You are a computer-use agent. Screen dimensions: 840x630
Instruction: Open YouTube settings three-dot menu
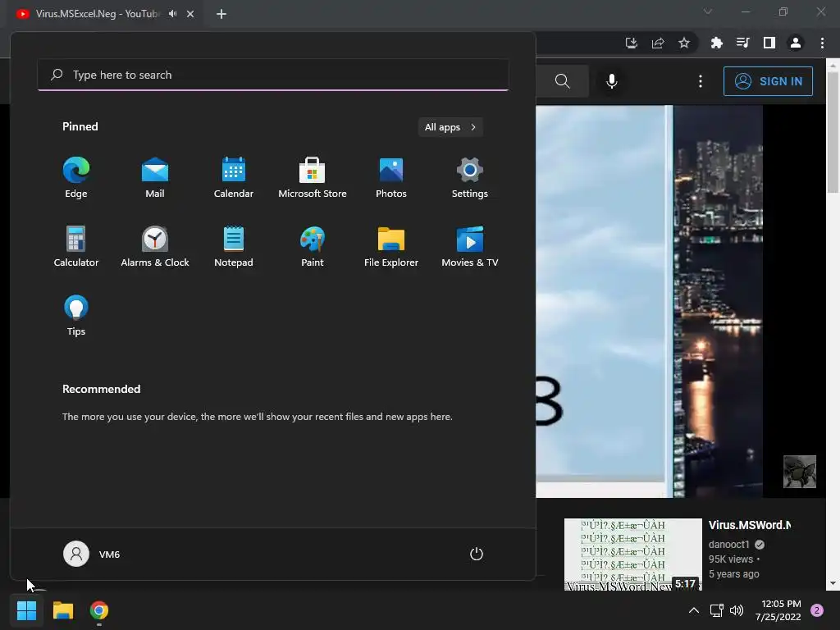tap(701, 81)
